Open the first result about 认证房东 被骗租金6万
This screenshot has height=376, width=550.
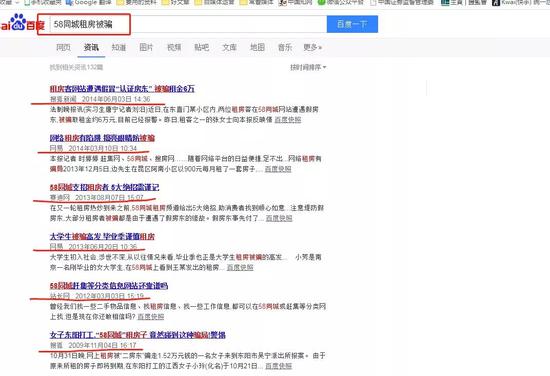pyautogui.click(x=122, y=88)
